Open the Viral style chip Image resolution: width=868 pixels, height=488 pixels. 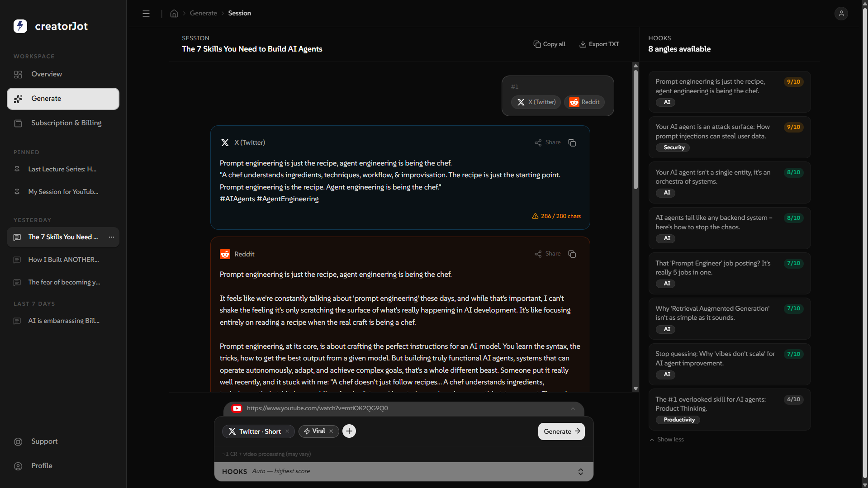tap(318, 431)
